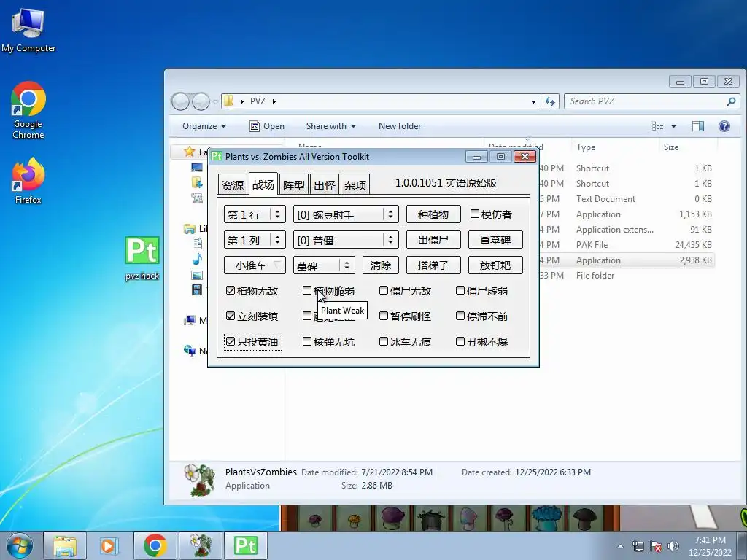Enable the 停滞不前 checkbox
The width and height of the screenshot is (747, 560).
pyautogui.click(x=460, y=316)
